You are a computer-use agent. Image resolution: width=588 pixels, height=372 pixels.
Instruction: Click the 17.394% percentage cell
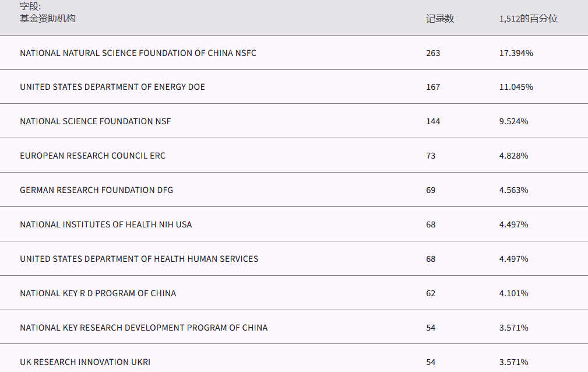(516, 53)
